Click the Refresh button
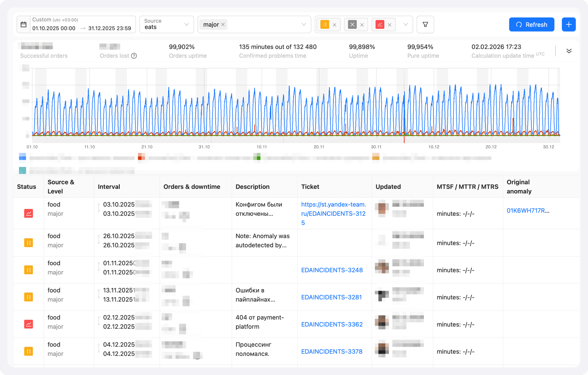 pos(531,25)
